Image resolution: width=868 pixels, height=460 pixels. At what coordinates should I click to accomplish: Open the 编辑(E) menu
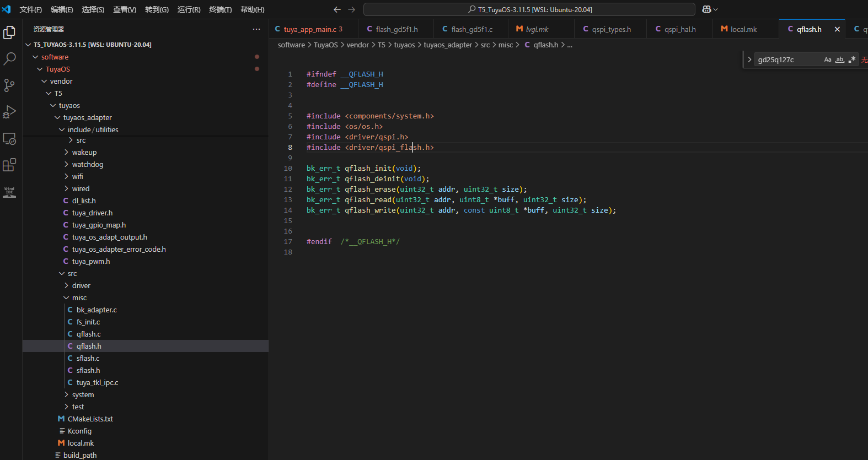pyautogui.click(x=62, y=9)
